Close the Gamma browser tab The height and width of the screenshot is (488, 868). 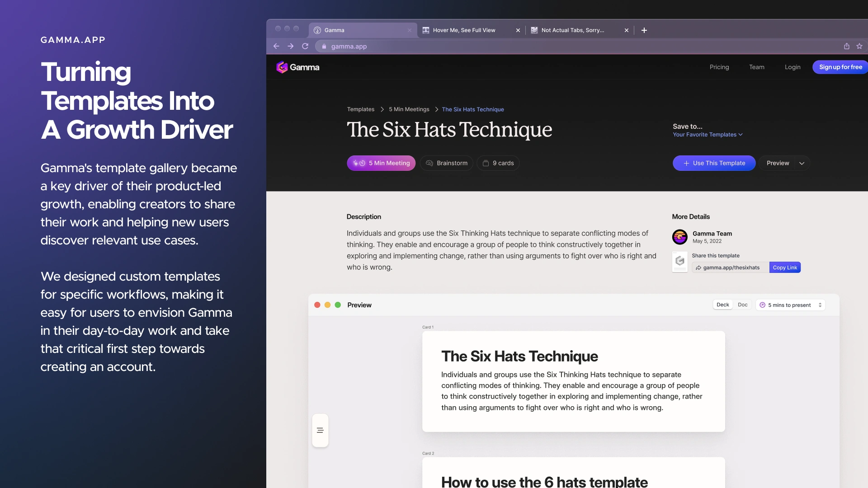pyautogui.click(x=410, y=30)
